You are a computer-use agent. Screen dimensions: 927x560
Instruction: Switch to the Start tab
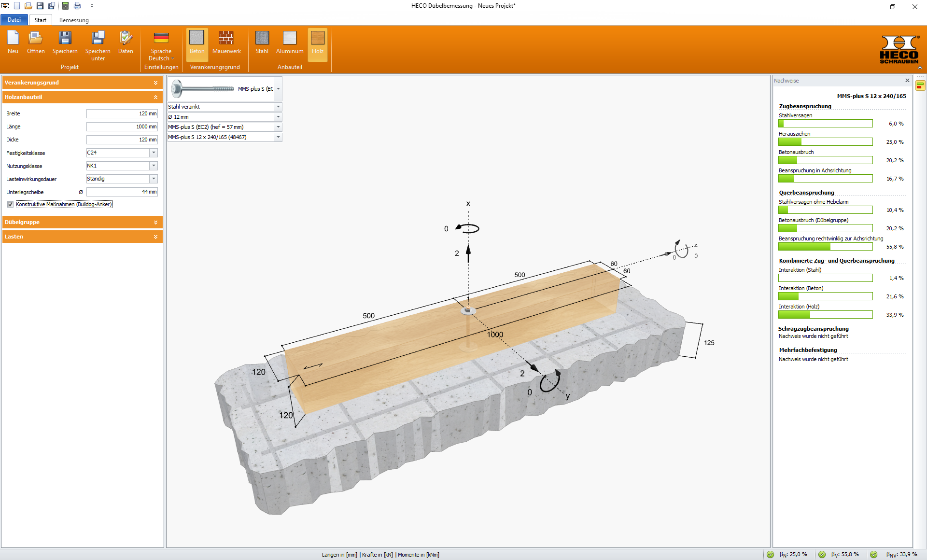(x=41, y=20)
